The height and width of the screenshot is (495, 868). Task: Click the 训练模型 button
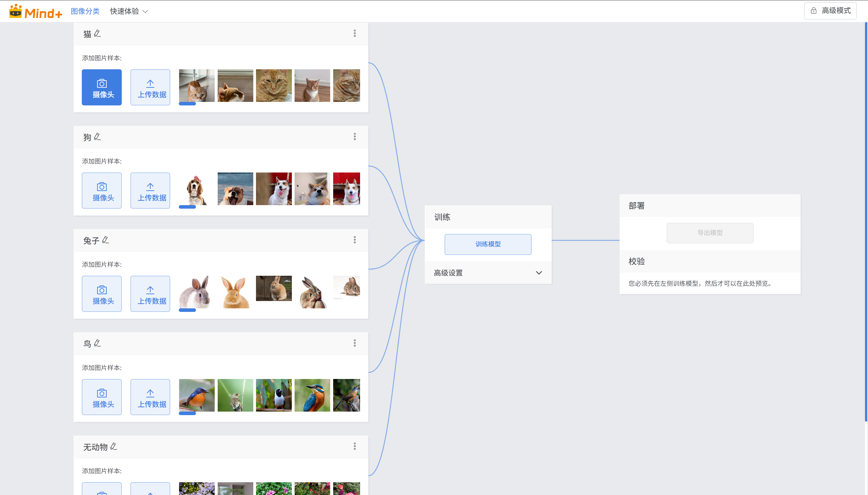488,244
